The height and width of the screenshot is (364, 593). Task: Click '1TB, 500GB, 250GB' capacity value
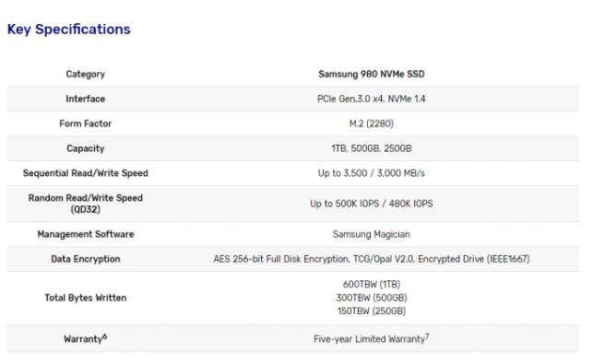371,148
